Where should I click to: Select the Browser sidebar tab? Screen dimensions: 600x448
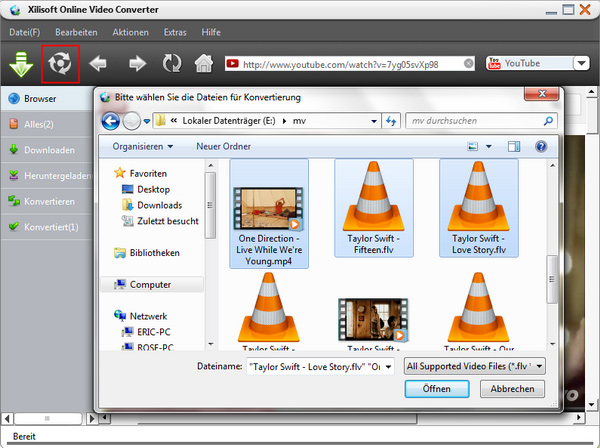click(x=47, y=99)
